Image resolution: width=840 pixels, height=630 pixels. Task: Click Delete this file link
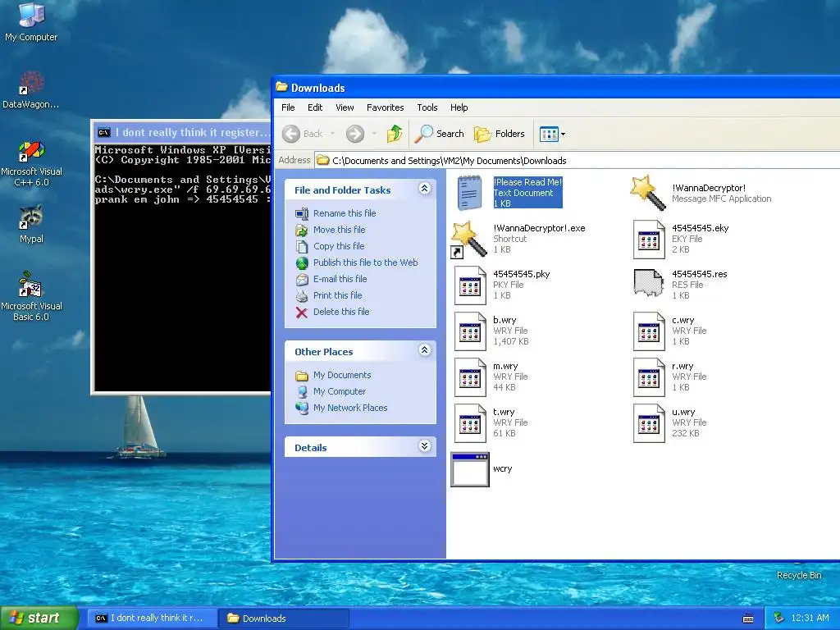point(341,312)
